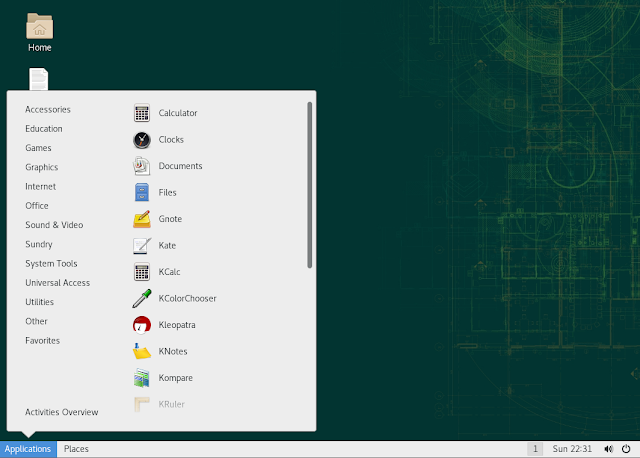Launch the Calculator app icon

coord(142,113)
